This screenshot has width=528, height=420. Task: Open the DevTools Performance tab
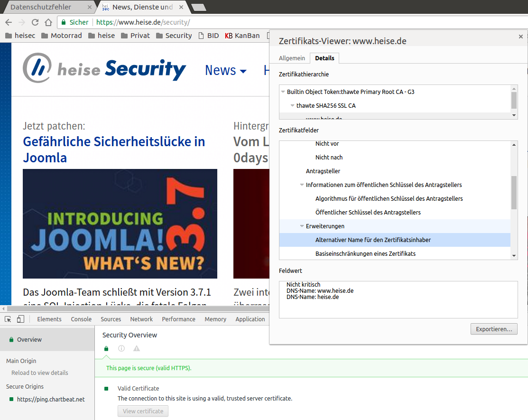pyautogui.click(x=178, y=319)
